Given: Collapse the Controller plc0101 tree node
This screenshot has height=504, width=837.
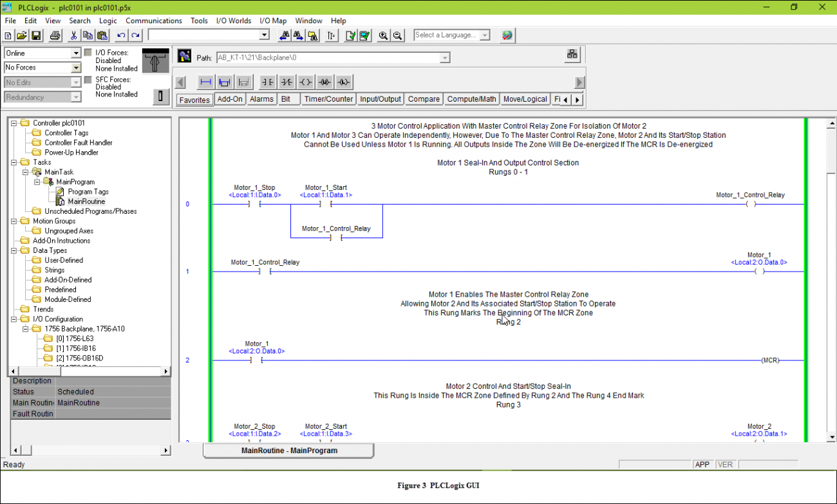Looking at the screenshot, I should (x=15, y=123).
